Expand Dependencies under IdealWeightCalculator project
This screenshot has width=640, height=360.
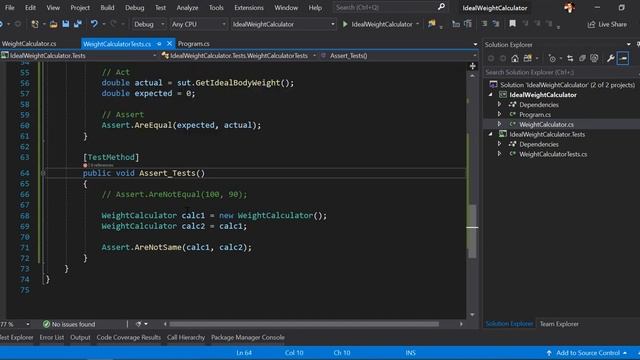[x=500, y=104]
